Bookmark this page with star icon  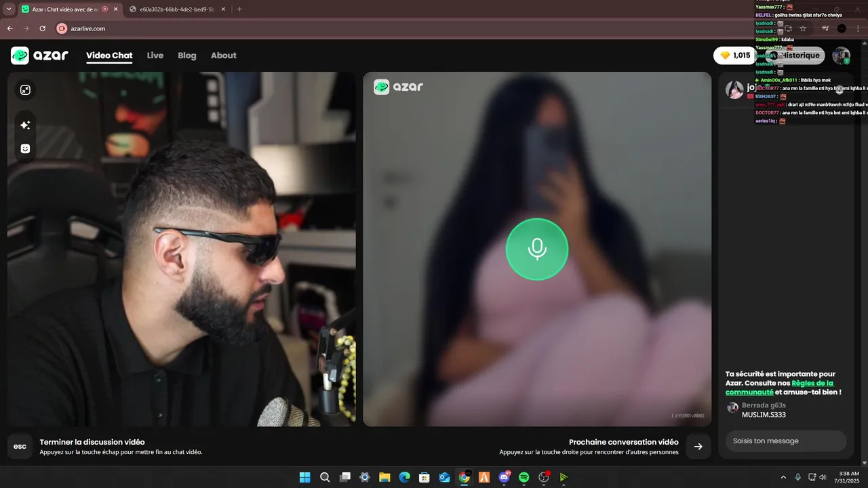[803, 28]
